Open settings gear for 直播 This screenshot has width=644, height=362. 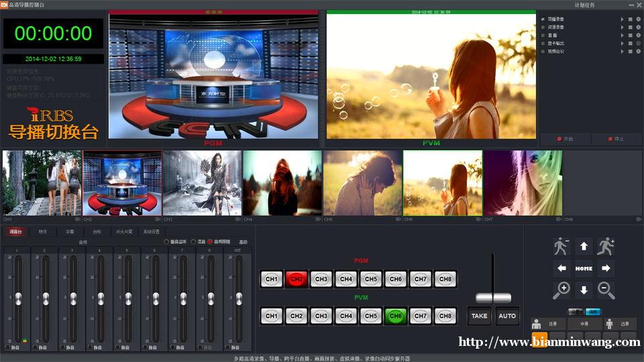pos(638,36)
